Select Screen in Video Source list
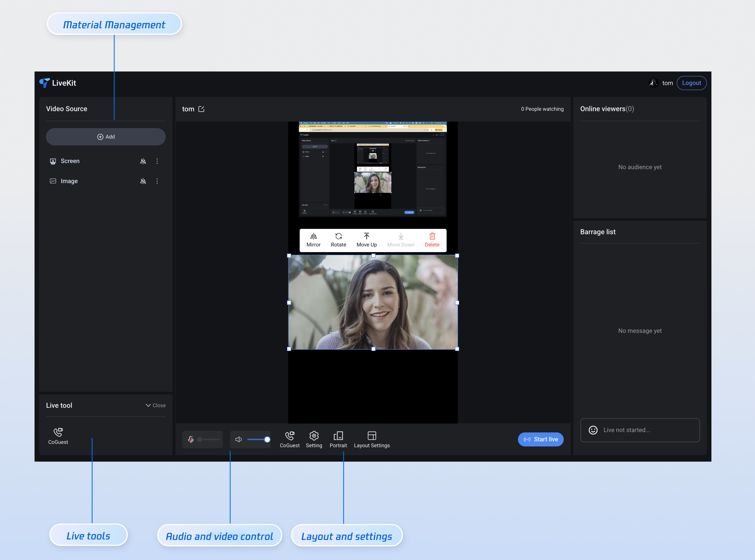The height and width of the screenshot is (560, 755). click(70, 161)
